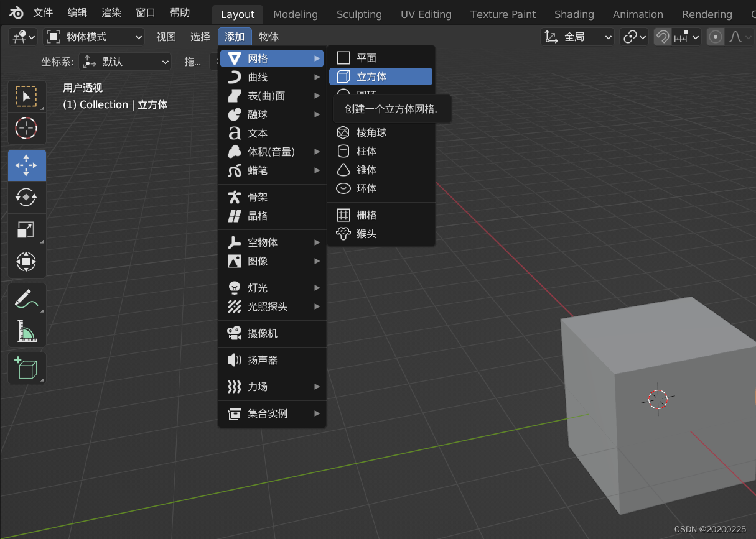Image resolution: width=756 pixels, height=539 pixels.
Task: Toggle proportional editing in header
Action: coord(716,37)
